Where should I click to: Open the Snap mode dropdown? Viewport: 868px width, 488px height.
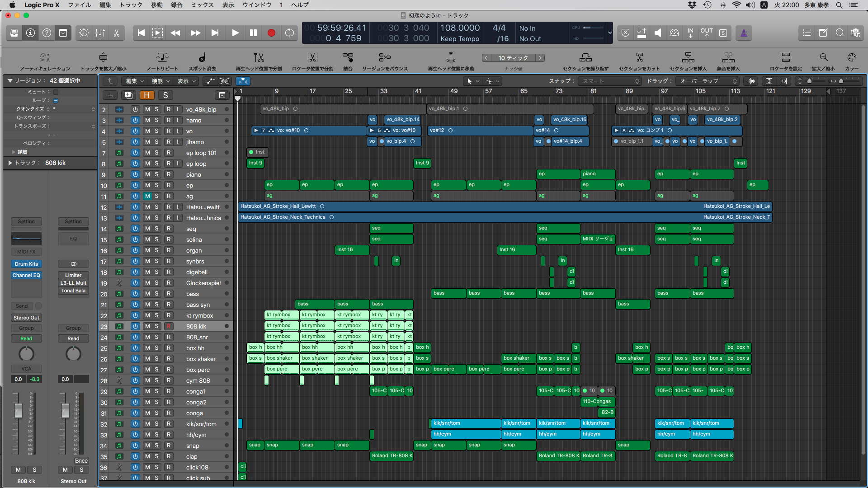click(610, 81)
